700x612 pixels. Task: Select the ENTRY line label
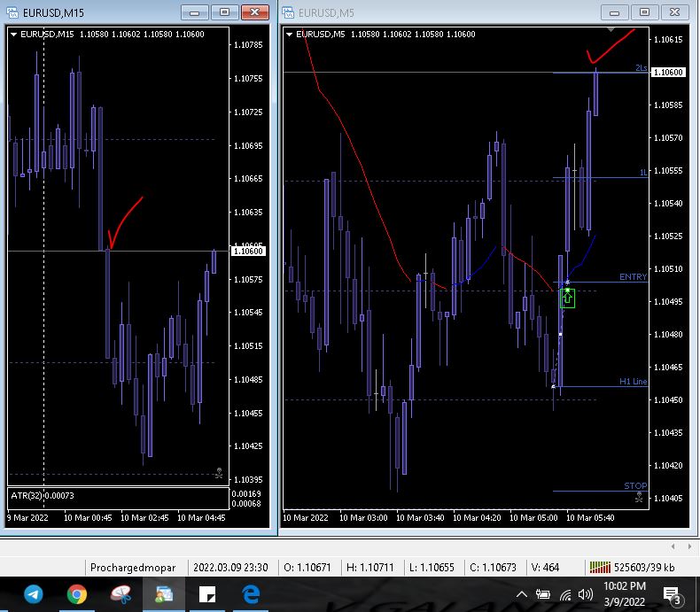coord(633,277)
